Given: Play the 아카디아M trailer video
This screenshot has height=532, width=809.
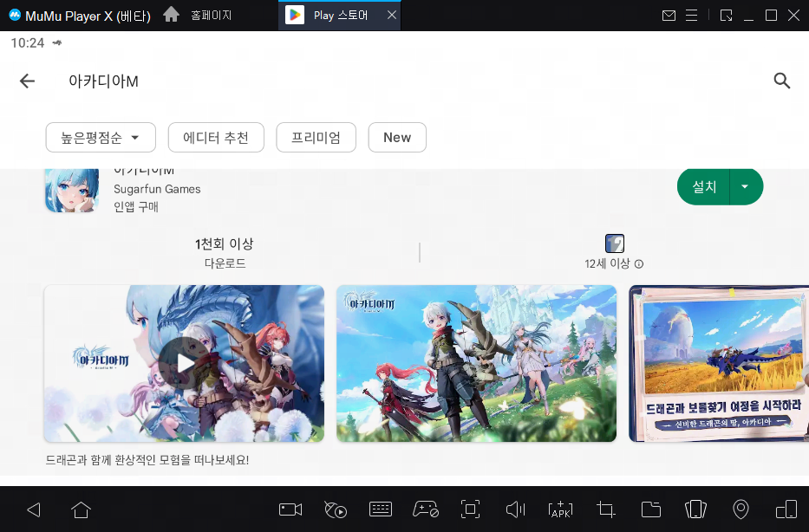Looking at the screenshot, I should (182, 363).
